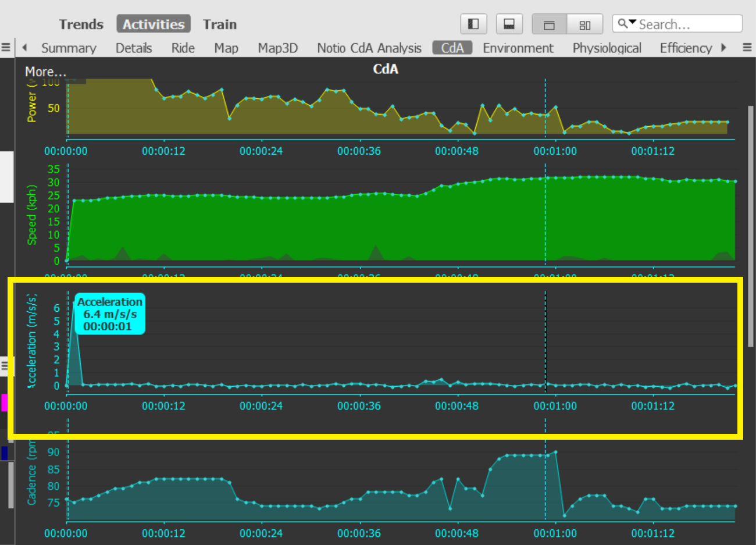Viewport: 756px width, 545px height.
Task: Open the right-side chart hamburger menu
Action: (747, 48)
